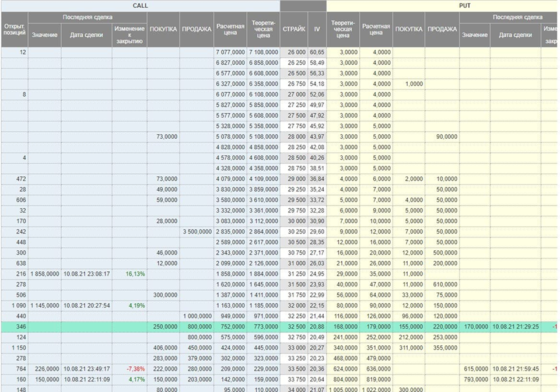Screen dimensions: 560x392
Task: Click the CALL section header
Action: [x=140, y=5]
